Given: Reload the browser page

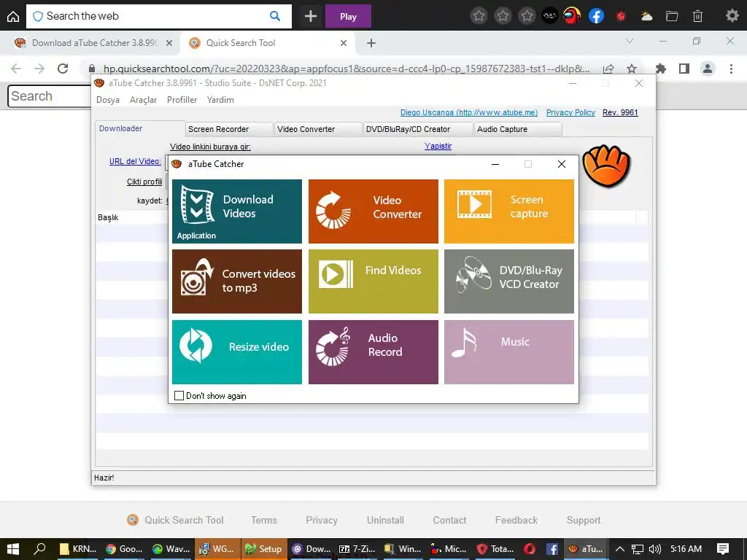Looking at the screenshot, I should pyautogui.click(x=63, y=69).
